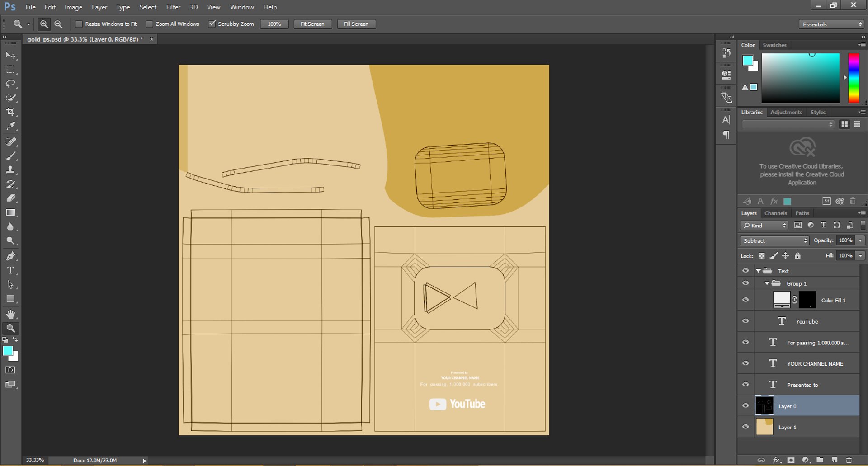Open the Opacity slider dropdown arrow
This screenshot has height=466, width=868.
860,240
